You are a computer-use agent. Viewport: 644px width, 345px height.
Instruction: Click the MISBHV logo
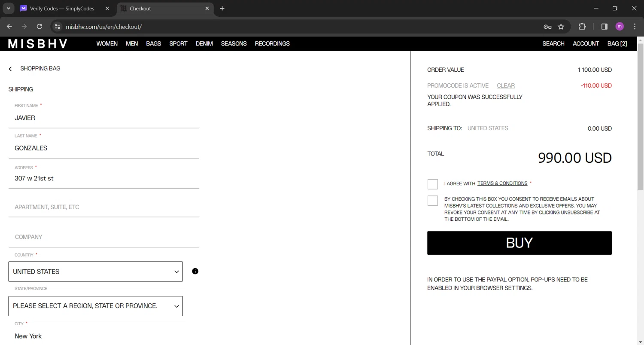pyautogui.click(x=38, y=43)
